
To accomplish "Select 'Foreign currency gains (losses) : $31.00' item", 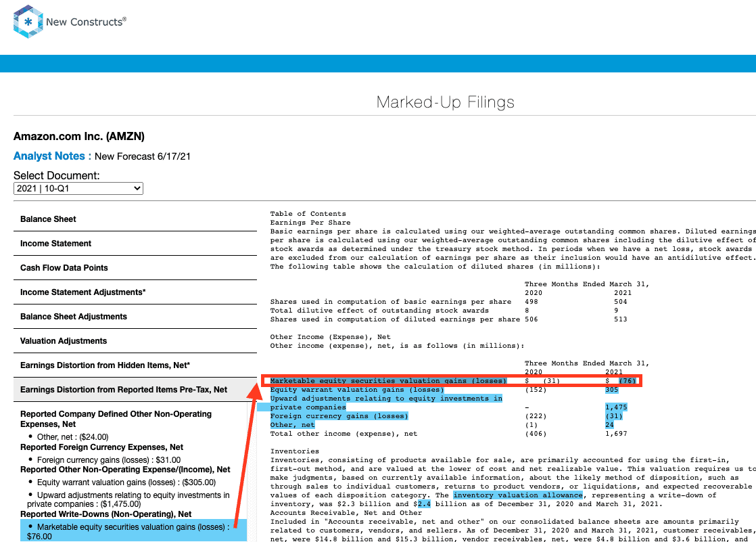I will click(109, 460).
